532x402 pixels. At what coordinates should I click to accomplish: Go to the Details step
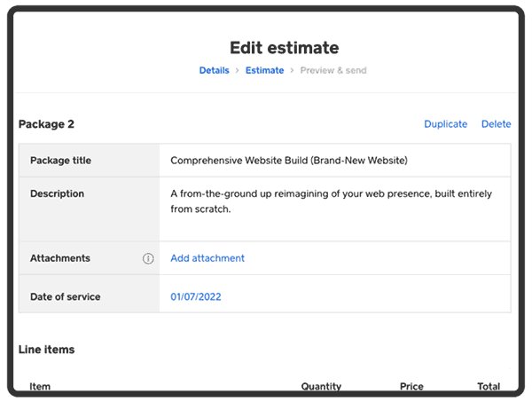pyautogui.click(x=214, y=70)
